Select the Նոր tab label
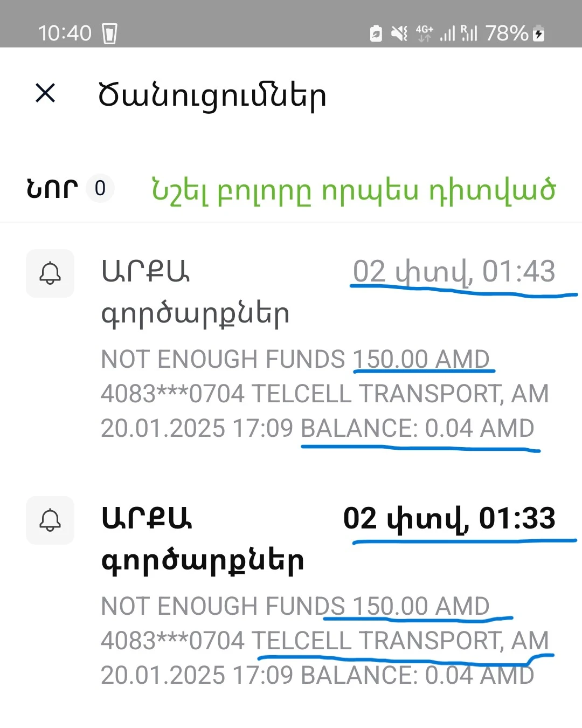The height and width of the screenshot is (728, 582). (52, 189)
